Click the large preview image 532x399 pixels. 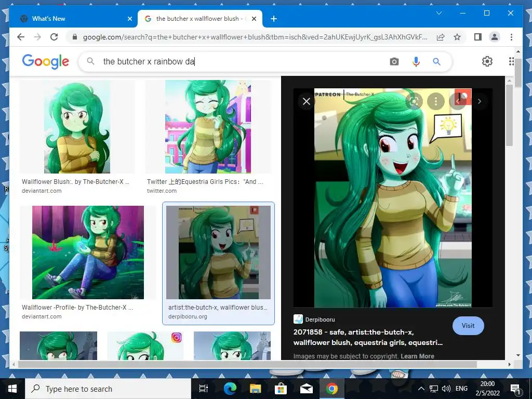[x=393, y=198]
